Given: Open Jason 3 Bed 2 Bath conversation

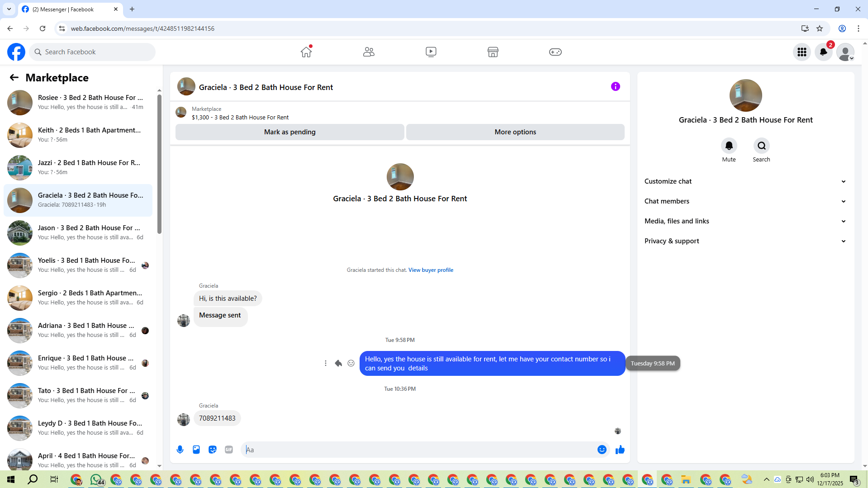Looking at the screenshot, I should click(78, 233).
